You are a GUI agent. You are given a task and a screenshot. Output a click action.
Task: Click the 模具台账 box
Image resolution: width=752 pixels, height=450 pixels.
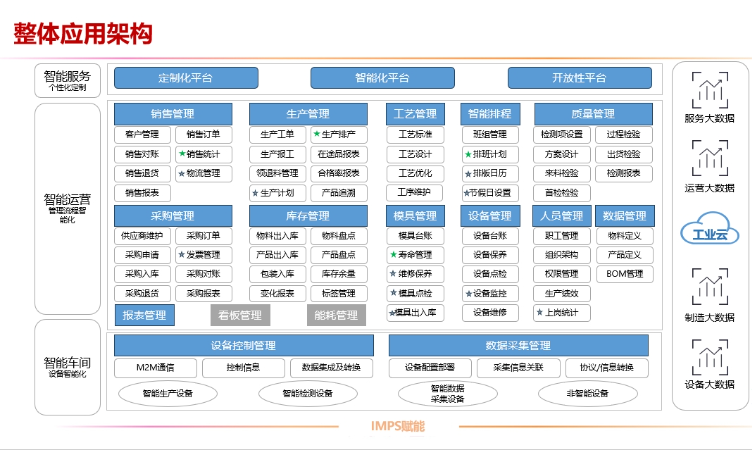[x=415, y=236]
